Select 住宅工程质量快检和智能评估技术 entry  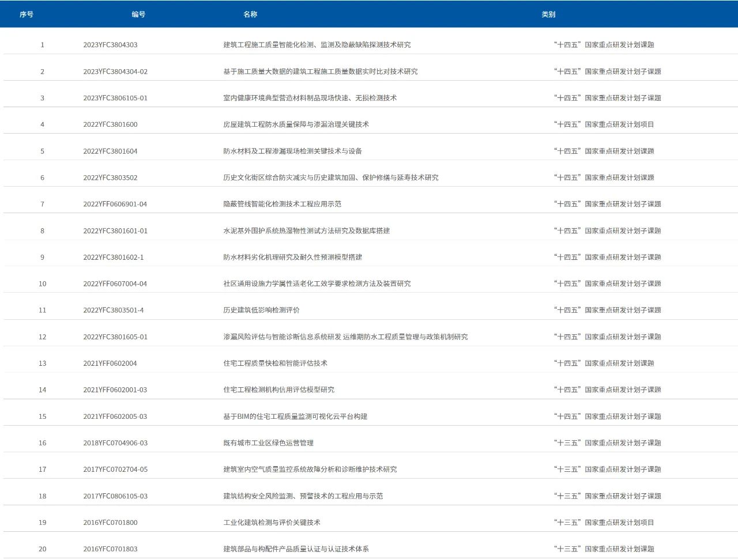(x=275, y=363)
